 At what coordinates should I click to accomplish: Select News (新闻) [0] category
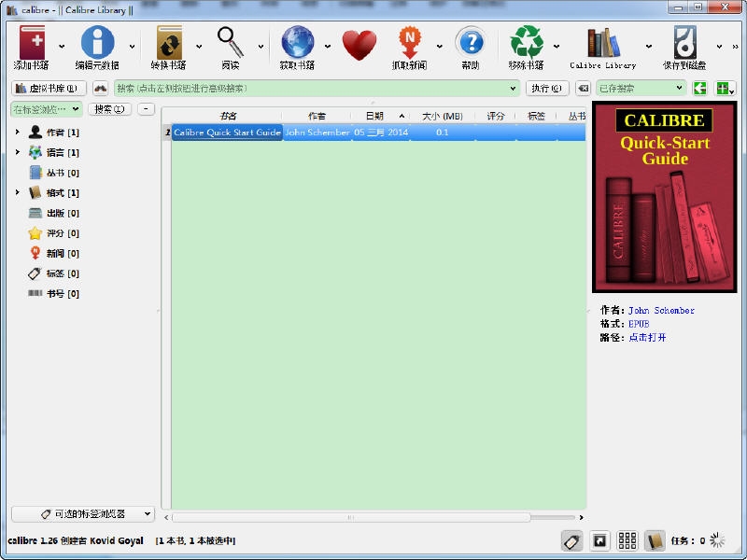tap(54, 253)
